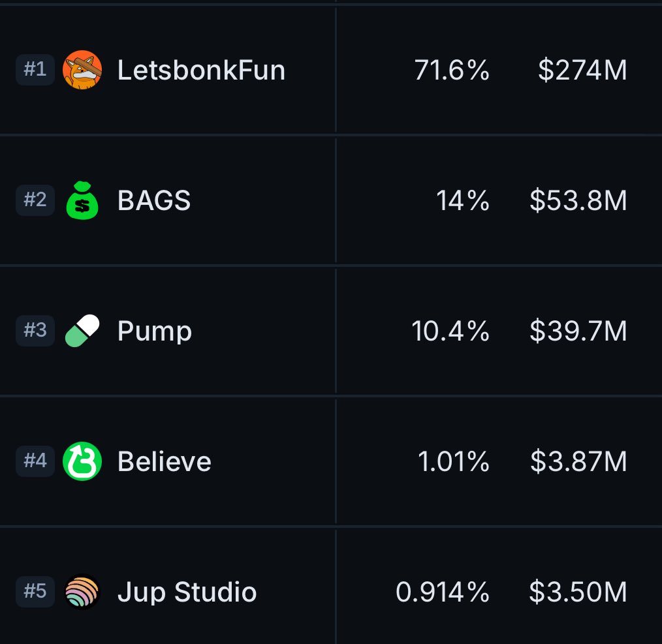Open the LetsbonkFun launchpad name
Image resolution: width=662 pixels, height=644 pixels.
coord(201,70)
